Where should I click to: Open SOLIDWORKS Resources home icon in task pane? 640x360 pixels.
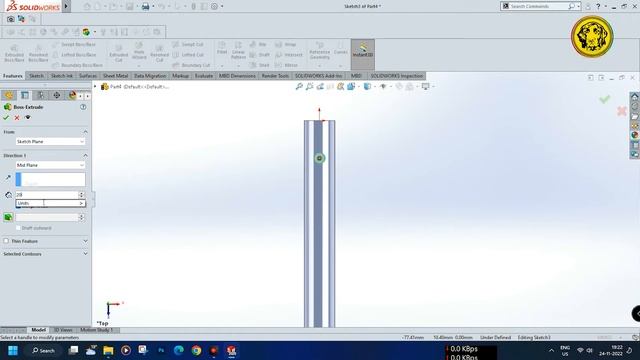coord(635,97)
